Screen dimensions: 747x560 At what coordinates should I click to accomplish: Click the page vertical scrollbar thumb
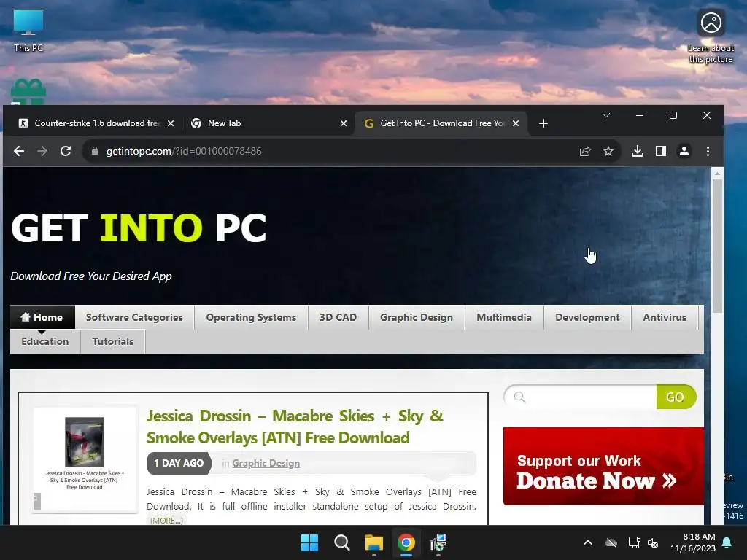click(718, 246)
